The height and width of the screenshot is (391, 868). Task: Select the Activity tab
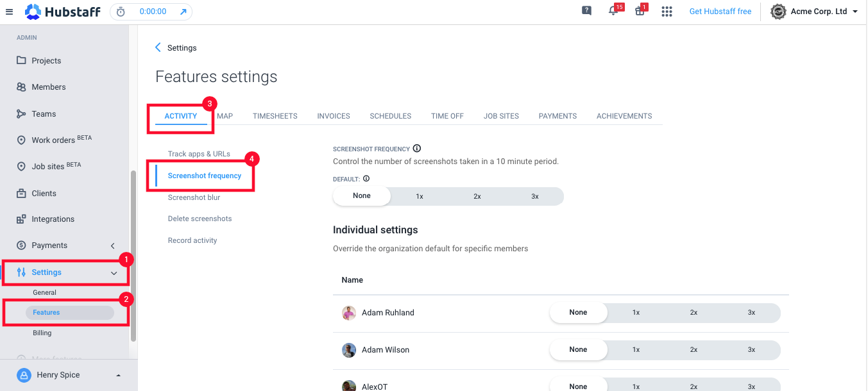(x=181, y=116)
